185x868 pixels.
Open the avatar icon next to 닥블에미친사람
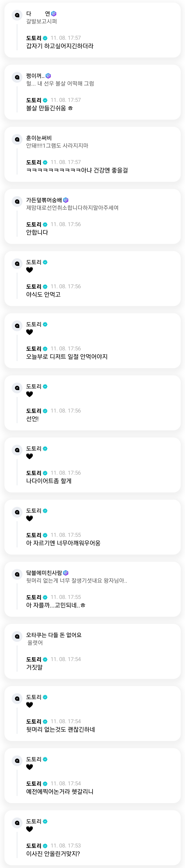[17, 574]
